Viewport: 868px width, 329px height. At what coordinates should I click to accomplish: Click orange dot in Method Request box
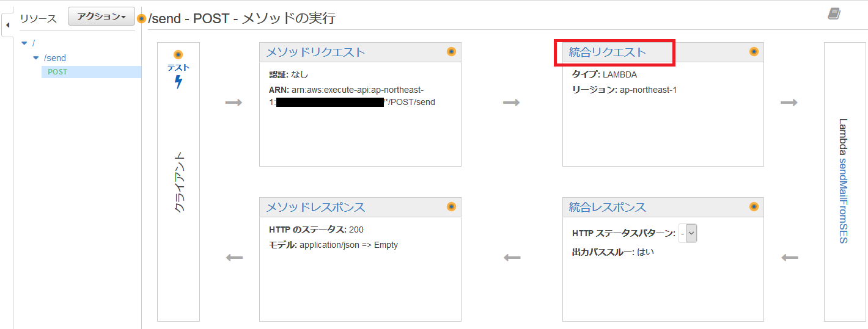coord(452,52)
